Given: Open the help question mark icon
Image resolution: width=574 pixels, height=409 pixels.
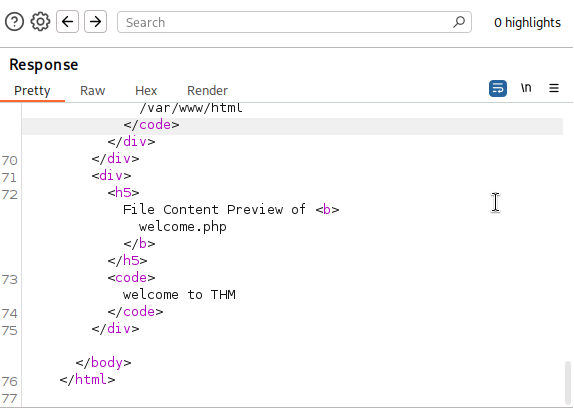Looking at the screenshot, I should [x=14, y=22].
